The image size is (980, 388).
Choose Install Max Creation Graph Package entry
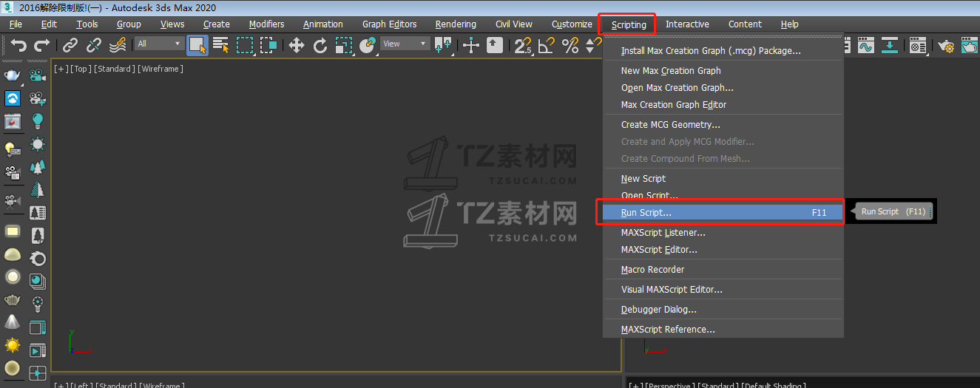(711, 51)
